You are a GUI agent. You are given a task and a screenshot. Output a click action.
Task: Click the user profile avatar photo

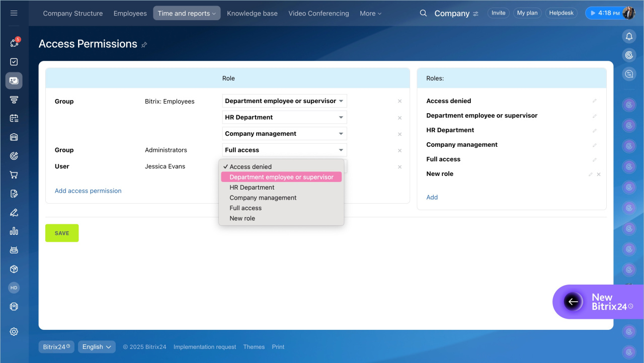[x=629, y=13]
